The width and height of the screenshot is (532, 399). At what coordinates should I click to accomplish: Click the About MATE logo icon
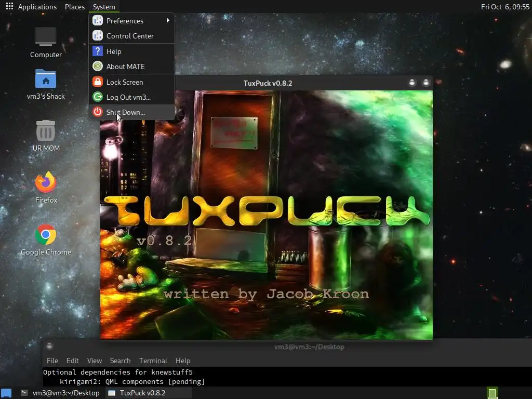98,66
